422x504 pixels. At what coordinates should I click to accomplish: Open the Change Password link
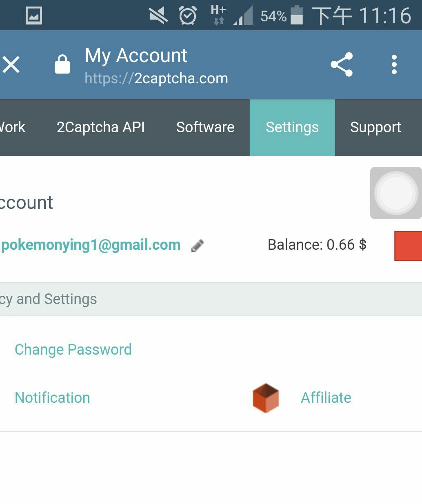point(73,350)
